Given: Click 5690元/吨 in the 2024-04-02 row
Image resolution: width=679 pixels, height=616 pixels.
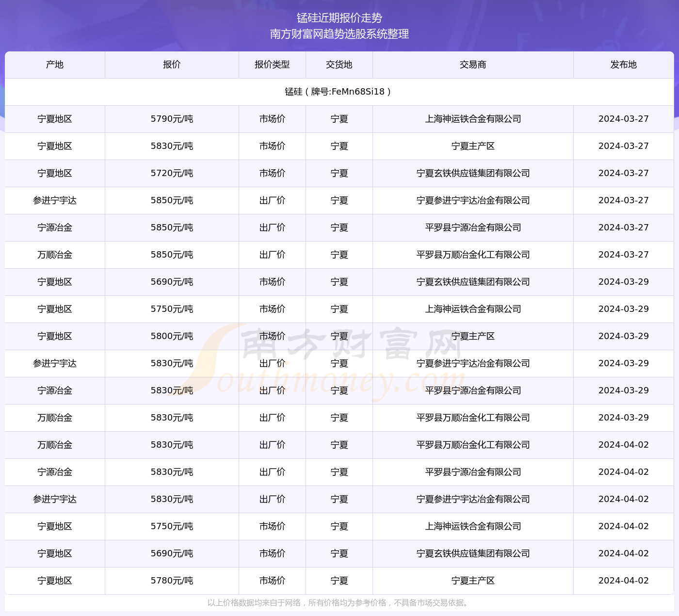Looking at the screenshot, I should click(x=172, y=553).
